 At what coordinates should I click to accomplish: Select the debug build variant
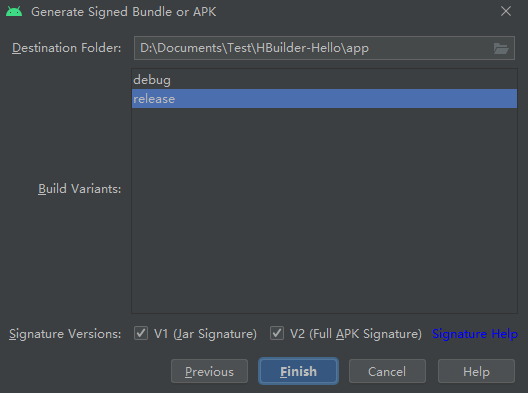324,80
